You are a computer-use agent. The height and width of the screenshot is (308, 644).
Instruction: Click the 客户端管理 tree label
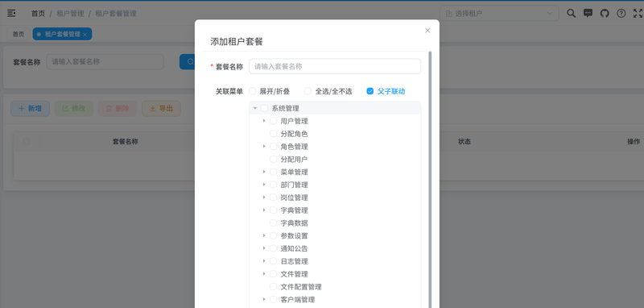tap(298, 299)
